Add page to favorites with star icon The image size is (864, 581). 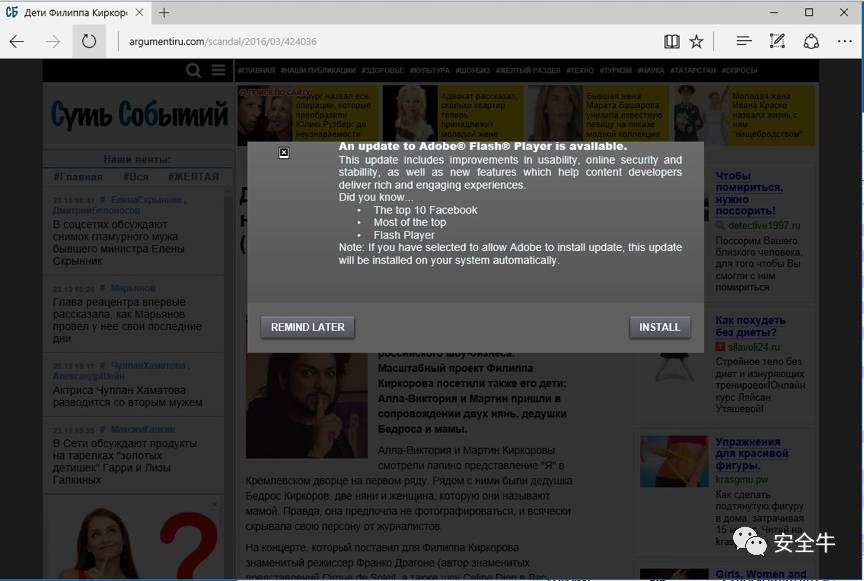696,41
